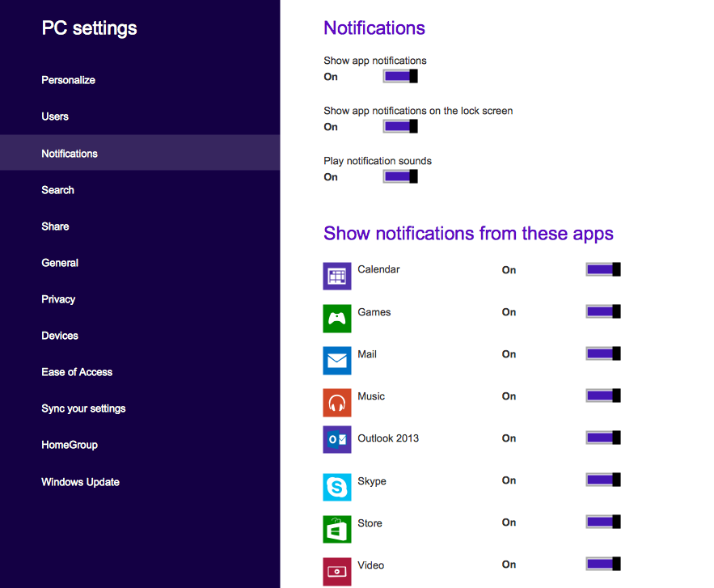The height and width of the screenshot is (588, 714).
Task: Click the Music headphones icon
Action: (337, 402)
